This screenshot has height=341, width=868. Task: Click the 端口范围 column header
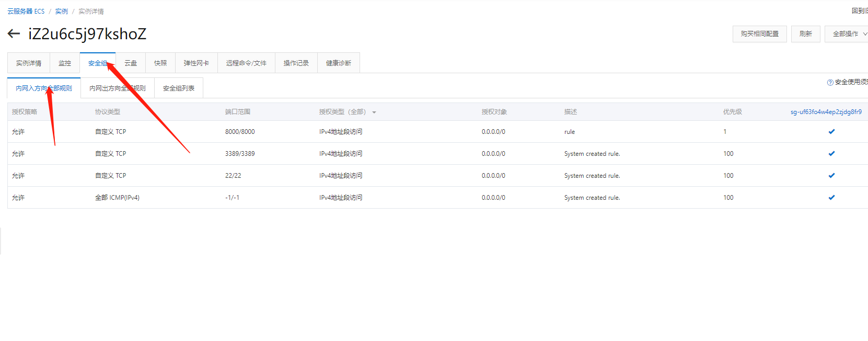tap(238, 112)
